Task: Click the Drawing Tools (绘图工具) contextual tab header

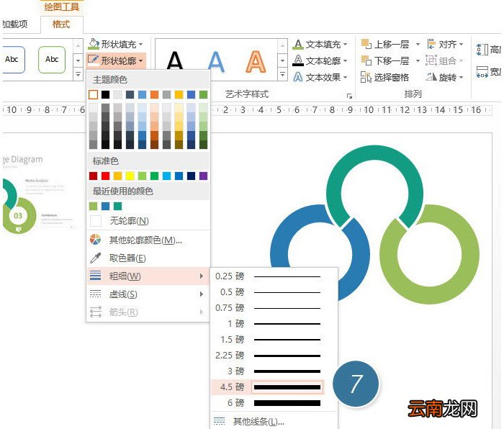Action: pos(61,6)
